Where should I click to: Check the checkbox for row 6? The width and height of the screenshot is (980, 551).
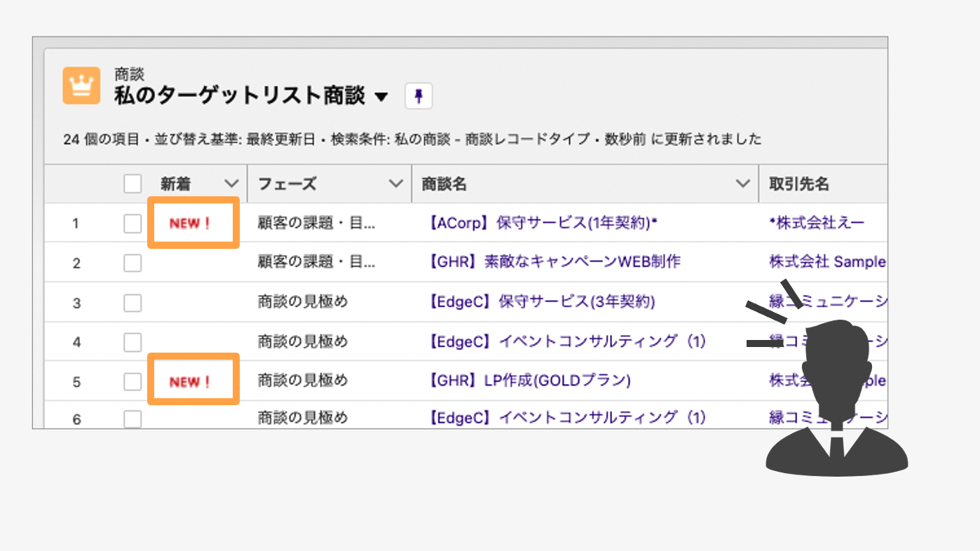[132, 419]
